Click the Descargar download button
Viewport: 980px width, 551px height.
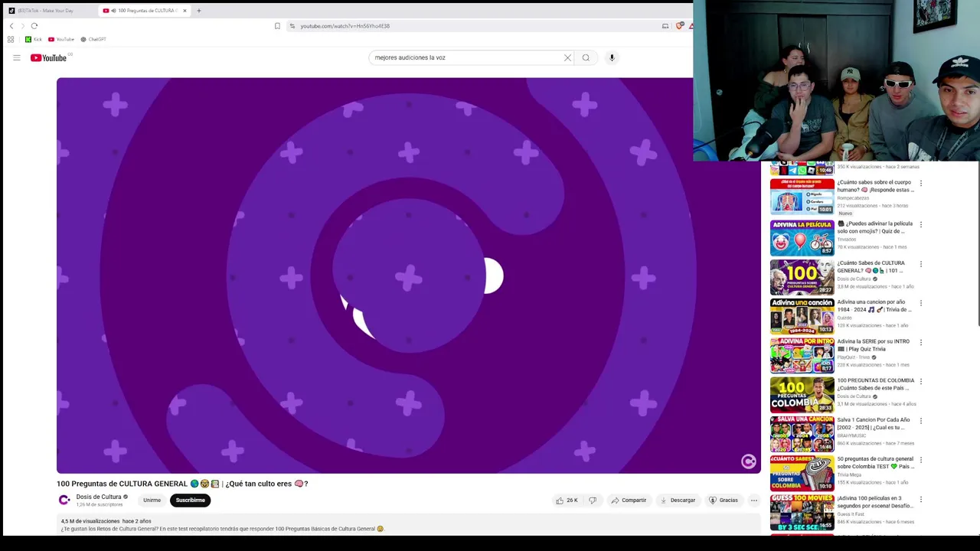(x=678, y=500)
